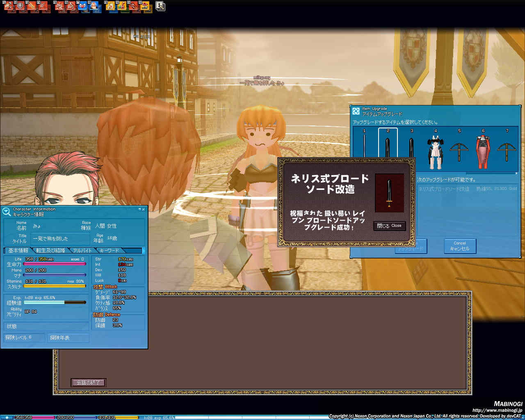This screenshot has width=525, height=420.
Task: Use the F2 shield defense skill
Action: pos(21,7)
